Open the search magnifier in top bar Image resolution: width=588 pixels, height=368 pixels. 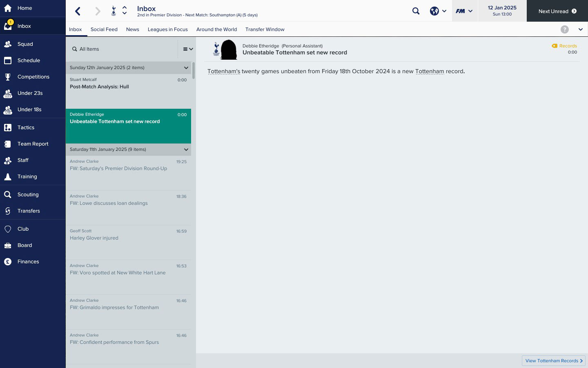[x=416, y=11]
